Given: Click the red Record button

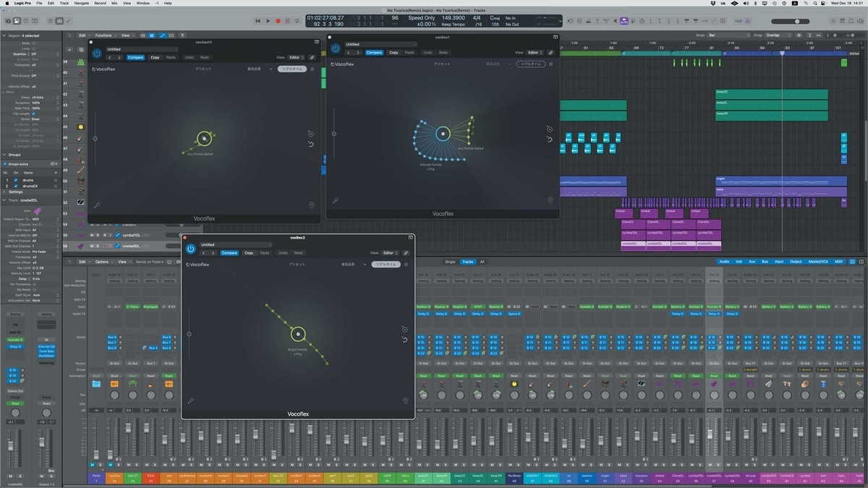Looking at the screenshot, I should click(278, 21).
